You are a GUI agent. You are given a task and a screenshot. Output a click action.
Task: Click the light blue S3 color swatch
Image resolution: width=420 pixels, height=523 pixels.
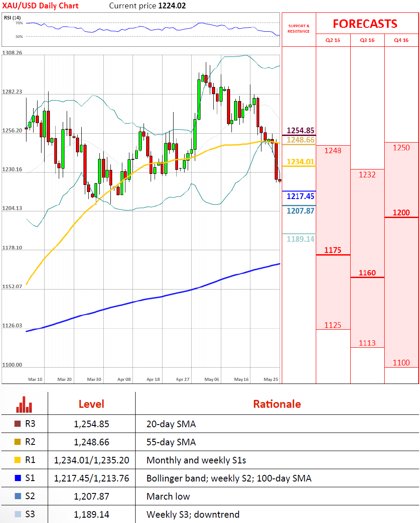click(18, 514)
